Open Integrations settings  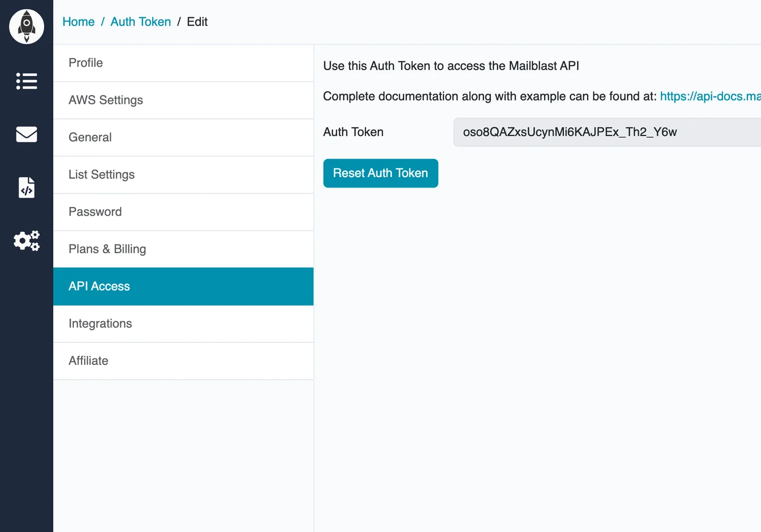coord(184,324)
